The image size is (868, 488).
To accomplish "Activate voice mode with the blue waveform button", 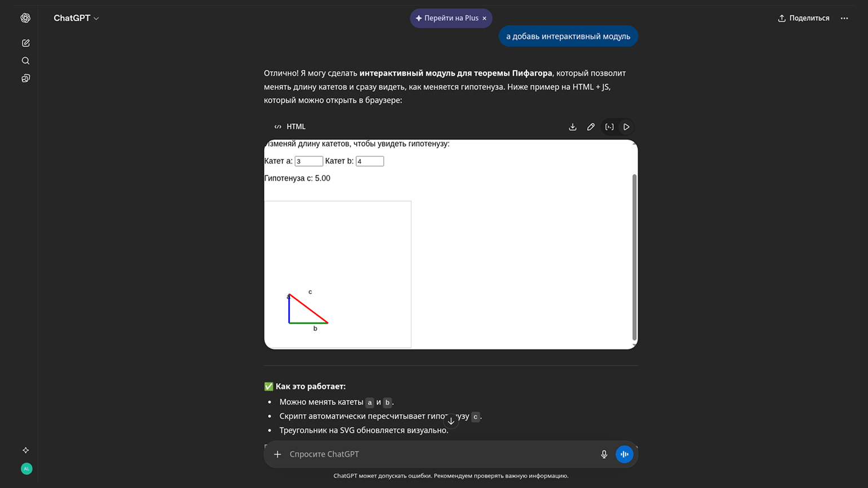I will click(624, 454).
